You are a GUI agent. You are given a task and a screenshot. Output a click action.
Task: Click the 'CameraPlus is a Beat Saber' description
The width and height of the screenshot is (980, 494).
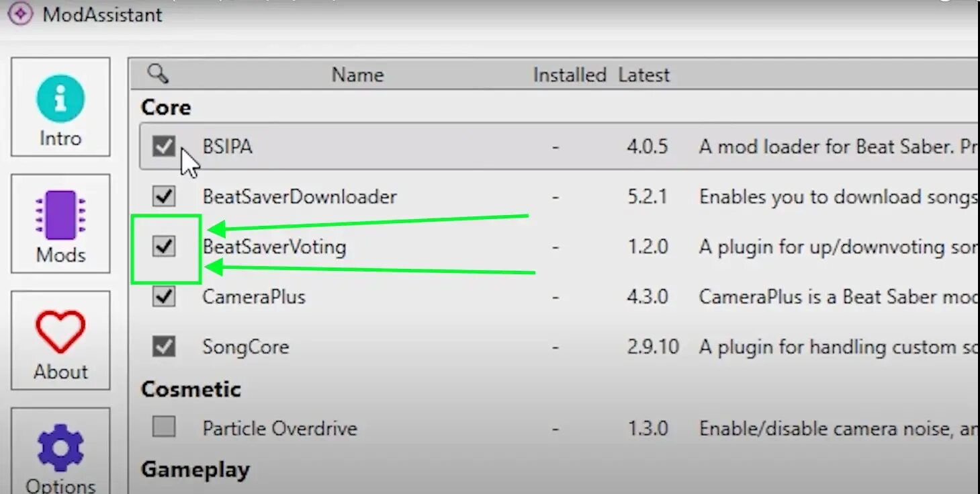pyautogui.click(x=838, y=296)
